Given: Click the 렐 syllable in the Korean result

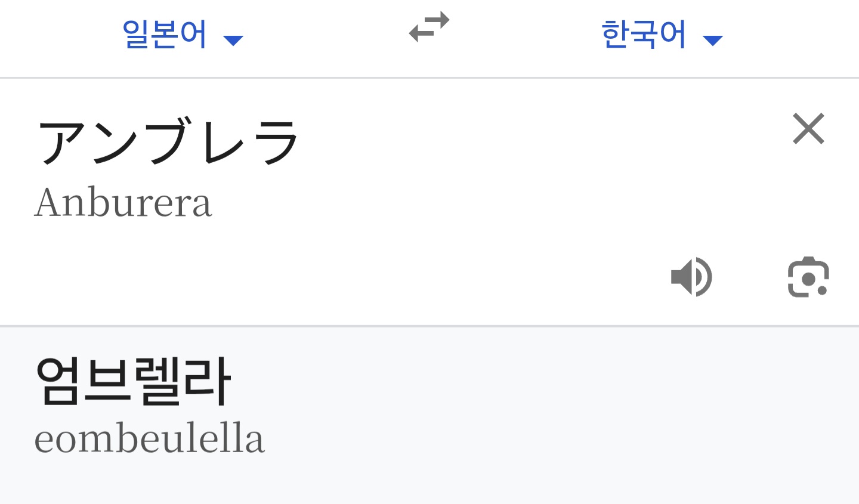Looking at the screenshot, I should 157,381.
